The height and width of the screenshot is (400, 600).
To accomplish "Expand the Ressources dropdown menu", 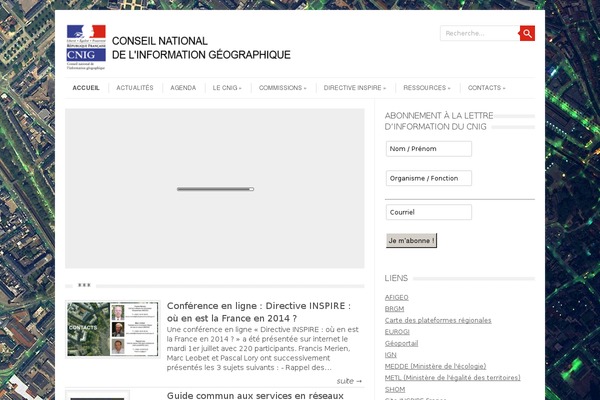I will (427, 88).
